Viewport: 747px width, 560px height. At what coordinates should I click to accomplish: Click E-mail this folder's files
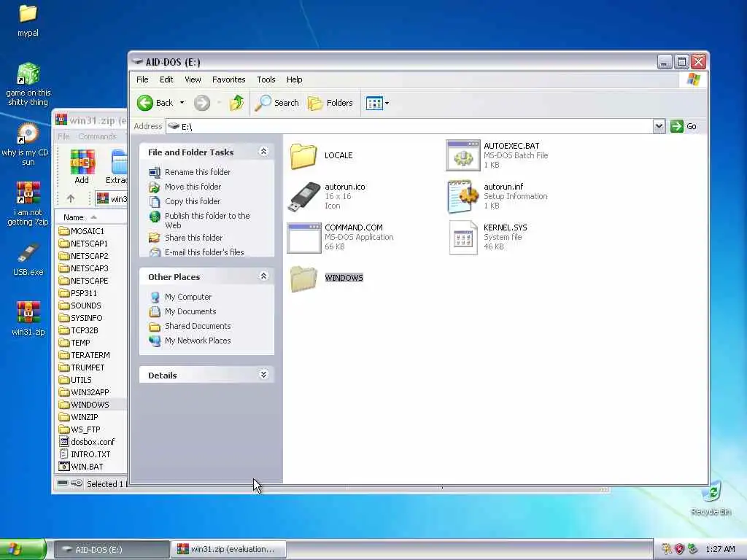[204, 252]
